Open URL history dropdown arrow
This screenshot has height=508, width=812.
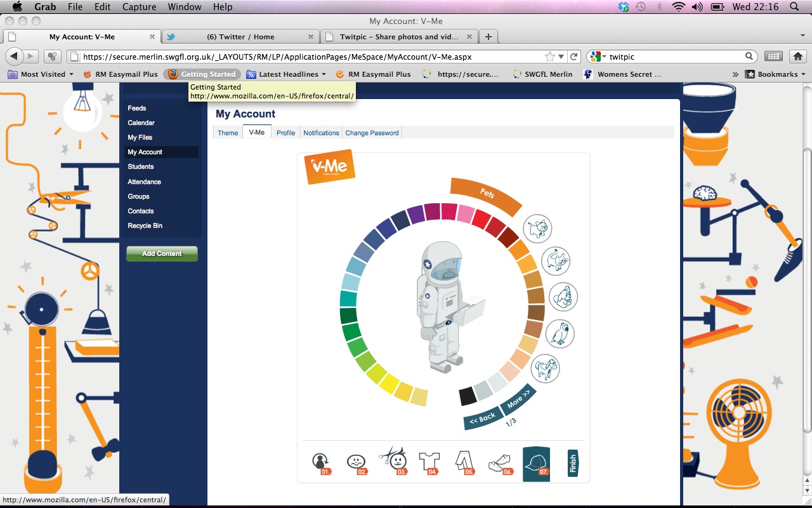coord(561,57)
